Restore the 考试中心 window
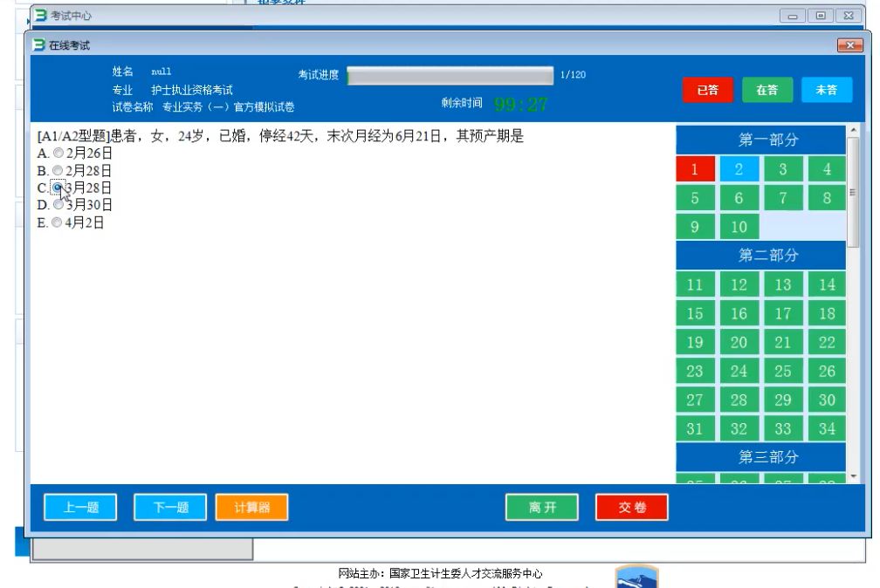The height and width of the screenshot is (588, 880). 821,16
